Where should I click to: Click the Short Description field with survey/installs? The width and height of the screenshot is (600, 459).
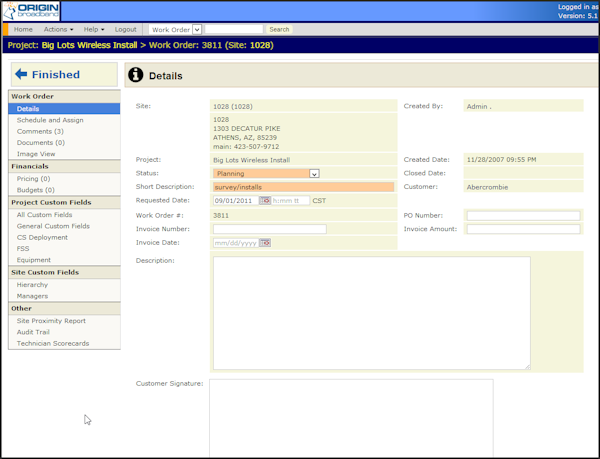[x=303, y=187]
